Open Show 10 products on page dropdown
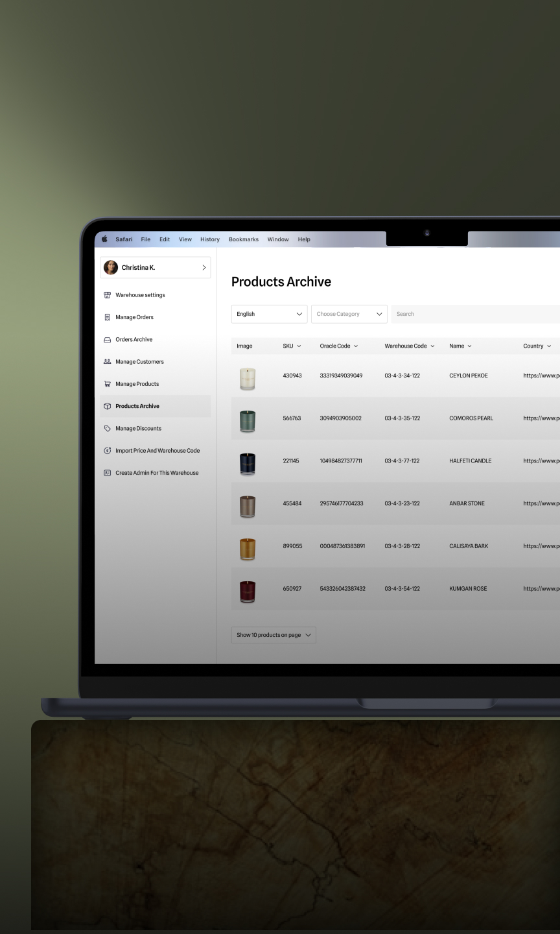560x934 pixels. (273, 635)
